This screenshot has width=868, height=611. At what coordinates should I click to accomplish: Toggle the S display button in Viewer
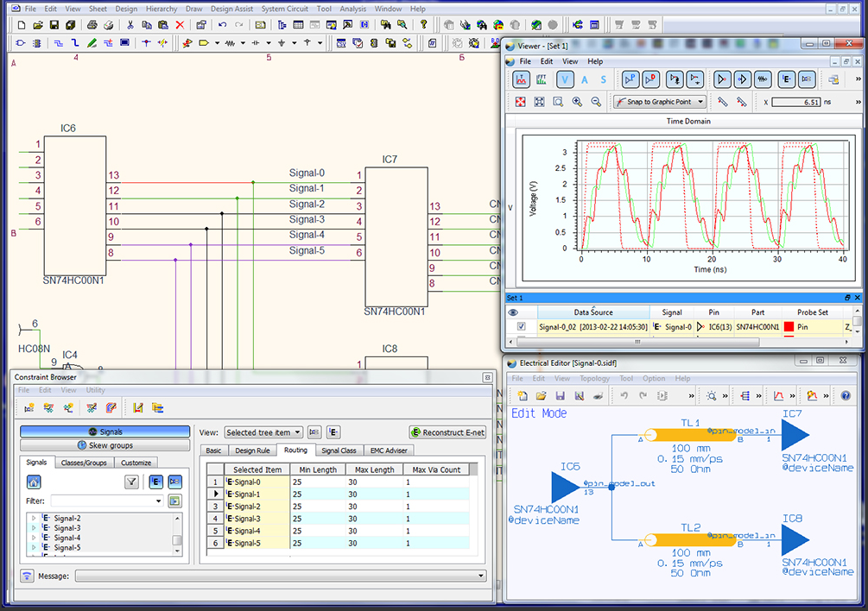point(604,79)
